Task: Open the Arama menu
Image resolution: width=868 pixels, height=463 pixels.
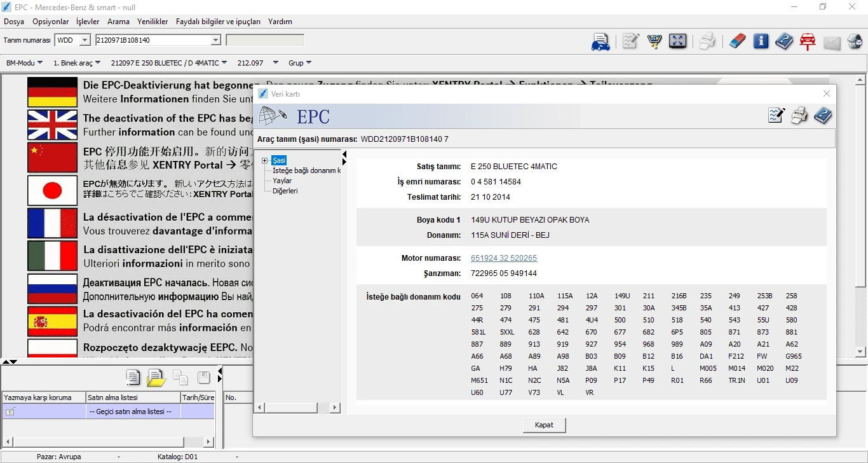Action: tap(118, 22)
